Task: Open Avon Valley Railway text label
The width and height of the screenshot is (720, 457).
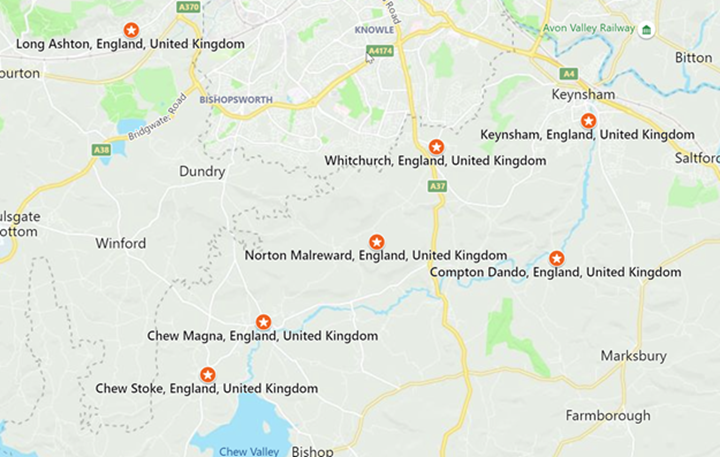Action: [589, 28]
